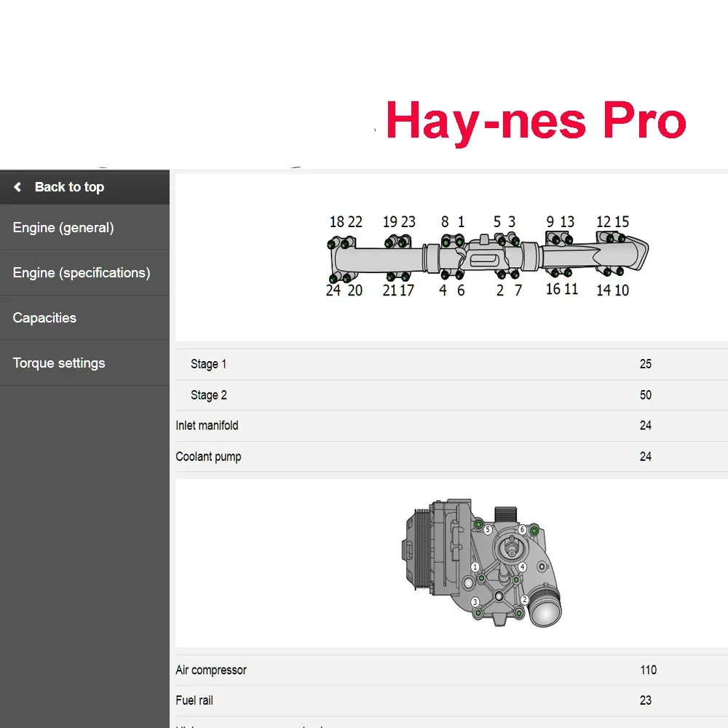This screenshot has height=728, width=728.
Task: Click bolt numbers 18 22 on manifold diagram
Action: tap(346, 222)
